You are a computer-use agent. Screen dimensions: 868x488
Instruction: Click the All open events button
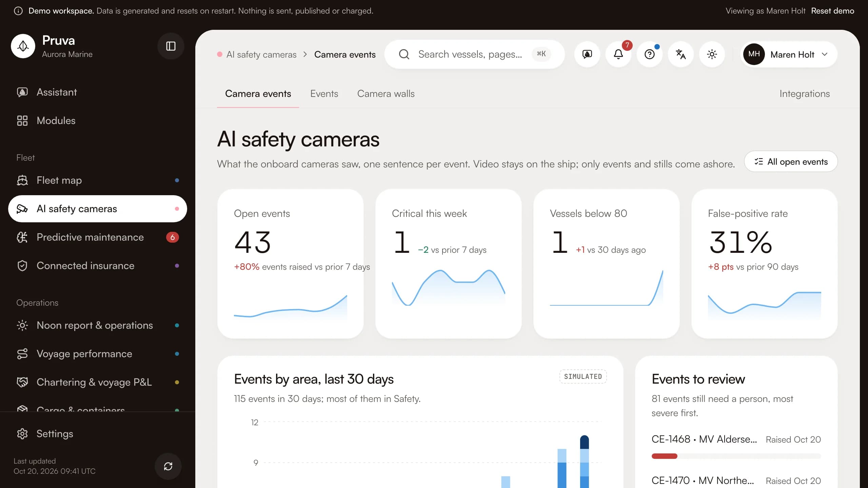point(791,162)
